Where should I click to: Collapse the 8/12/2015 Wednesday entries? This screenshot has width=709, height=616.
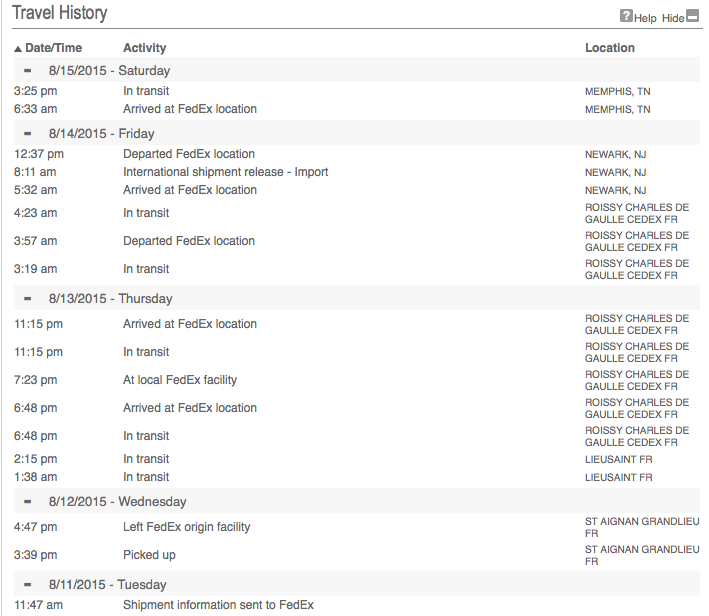(28, 502)
